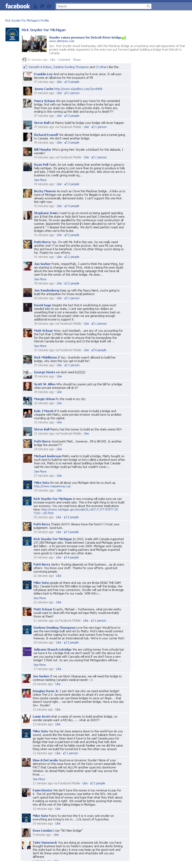Open the friend requests icon in the header
The image size is (192, 868).
click(x=35, y=6)
